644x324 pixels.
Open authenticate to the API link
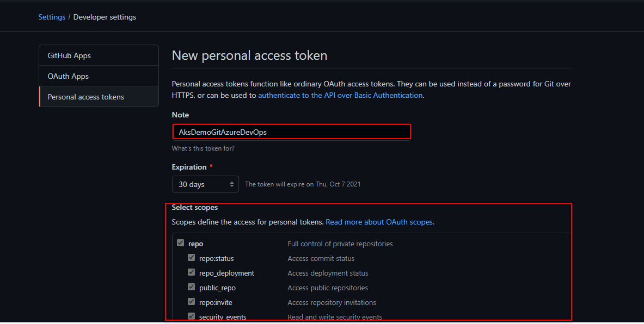click(340, 95)
